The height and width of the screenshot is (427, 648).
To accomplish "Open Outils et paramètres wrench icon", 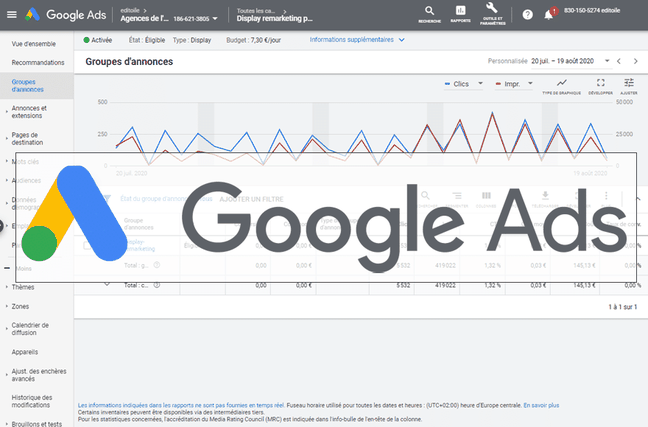I will (492, 14).
